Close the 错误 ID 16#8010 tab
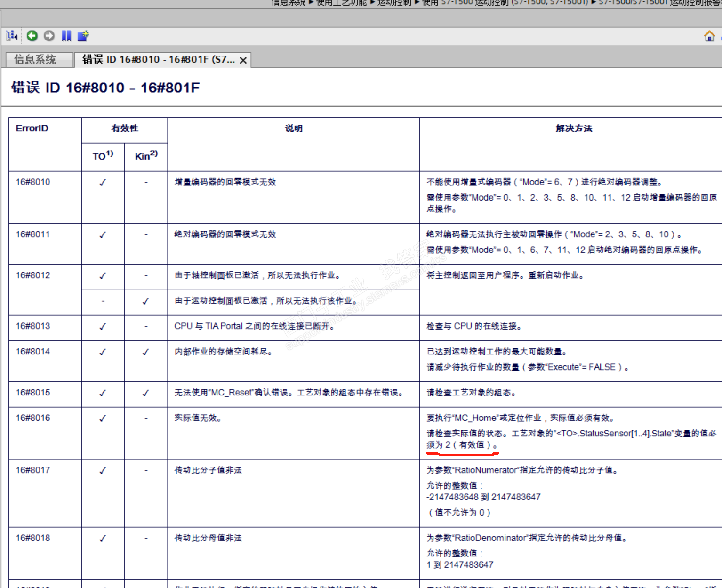The height and width of the screenshot is (588, 722). click(243, 60)
